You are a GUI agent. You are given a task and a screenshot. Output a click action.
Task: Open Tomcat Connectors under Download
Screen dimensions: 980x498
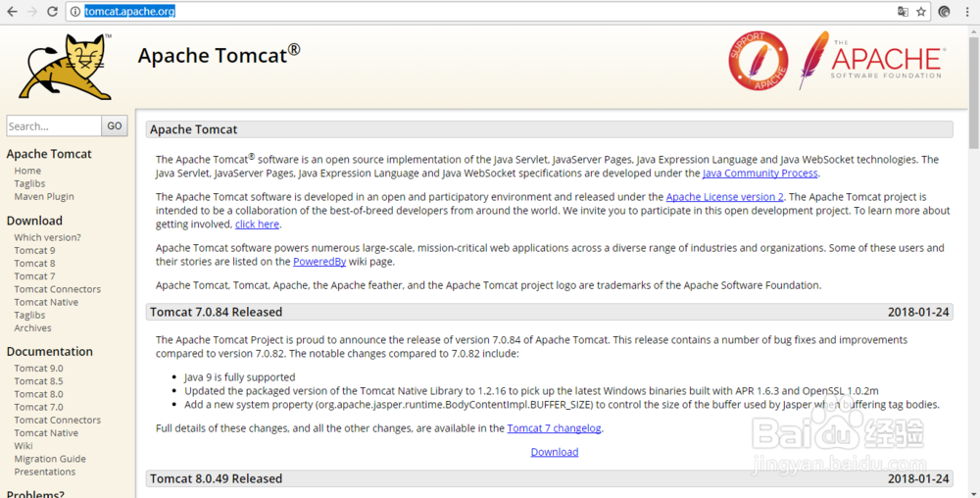click(x=58, y=289)
